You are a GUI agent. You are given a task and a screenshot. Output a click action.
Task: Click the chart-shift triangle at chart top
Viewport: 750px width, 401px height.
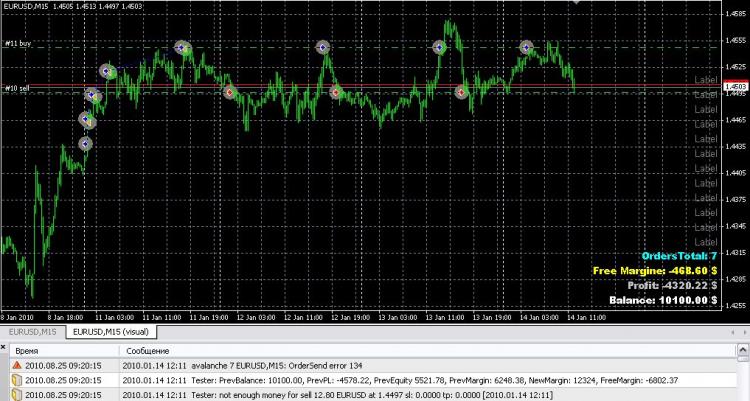click(576, 2)
